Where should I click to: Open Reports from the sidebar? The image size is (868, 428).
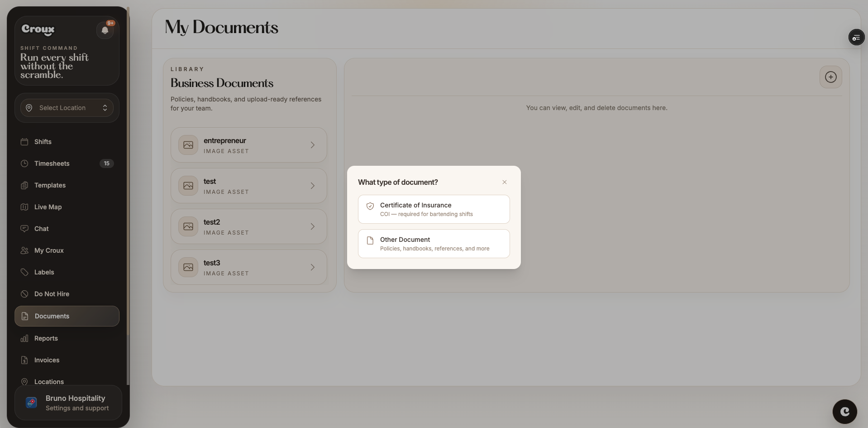click(x=67, y=338)
